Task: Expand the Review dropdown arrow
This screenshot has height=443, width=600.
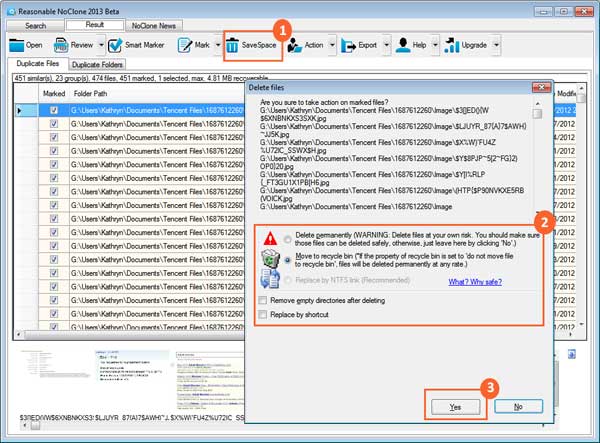Action: pos(101,45)
